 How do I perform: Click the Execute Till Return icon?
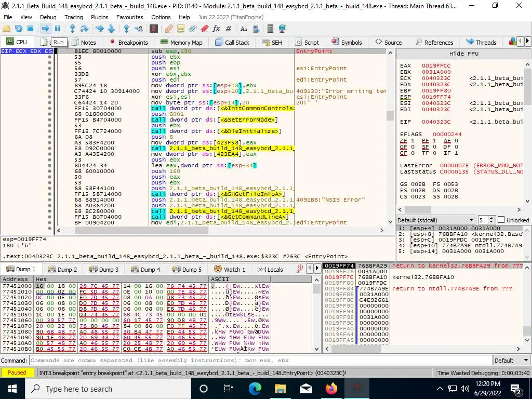point(127,29)
